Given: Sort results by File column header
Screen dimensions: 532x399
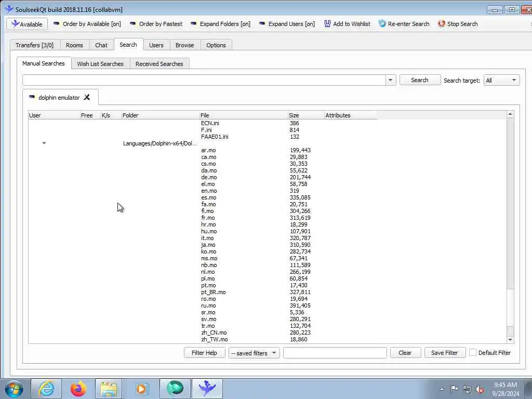Looking at the screenshot, I should pyautogui.click(x=244, y=115).
